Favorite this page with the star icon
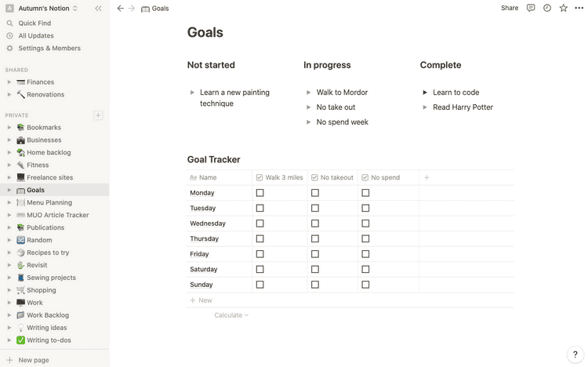Screen dimensions: 588x367 point(563,8)
